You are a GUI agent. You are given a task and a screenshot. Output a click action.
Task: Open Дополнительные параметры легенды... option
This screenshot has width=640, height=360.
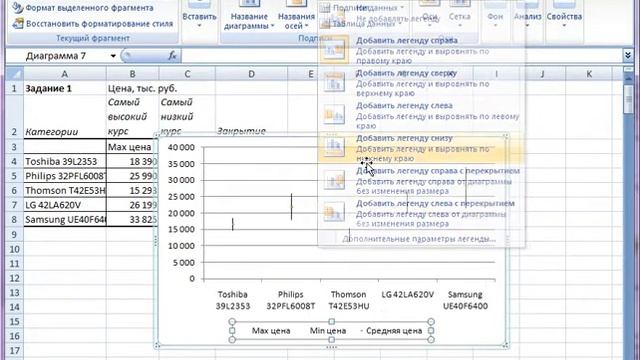[x=419, y=239]
